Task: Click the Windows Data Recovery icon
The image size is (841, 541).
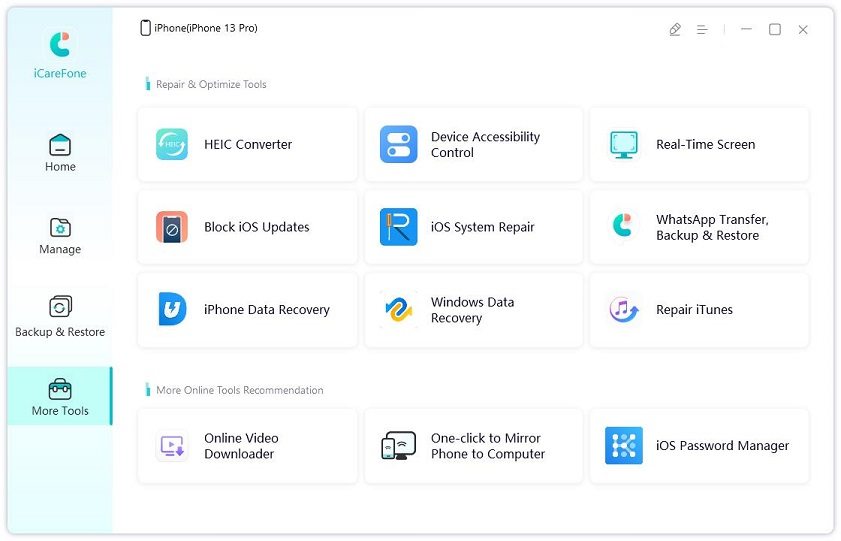Action: click(x=399, y=310)
